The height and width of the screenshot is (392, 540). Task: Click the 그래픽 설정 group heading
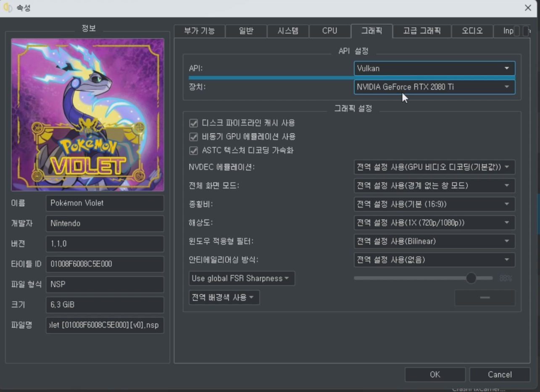[353, 108]
